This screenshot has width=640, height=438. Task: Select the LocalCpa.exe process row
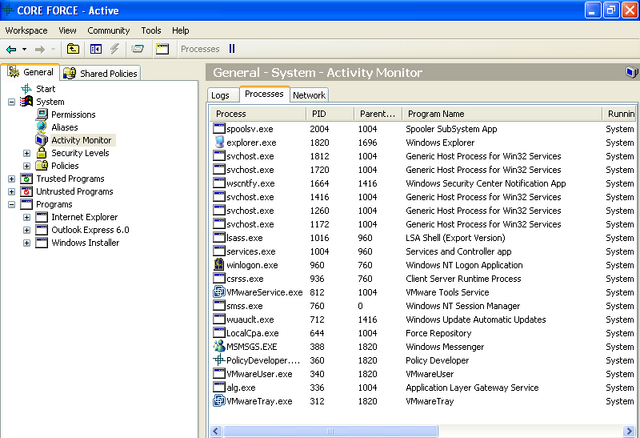pos(423,333)
